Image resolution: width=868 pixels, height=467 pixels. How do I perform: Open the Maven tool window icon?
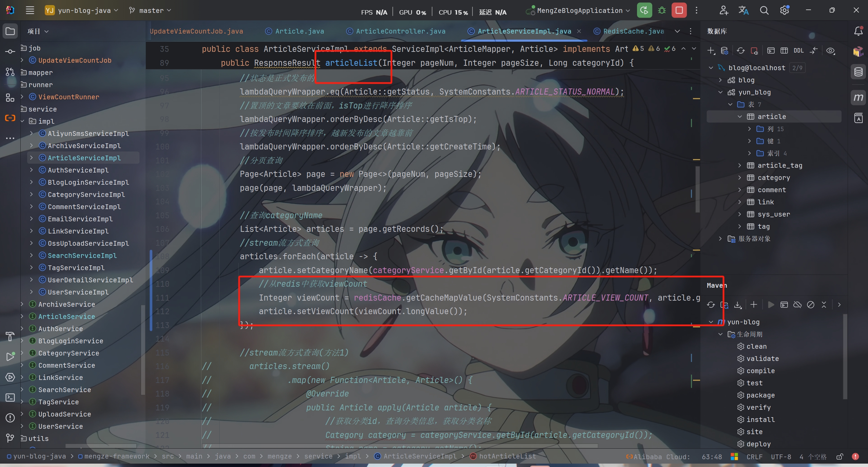coord(858,98)
